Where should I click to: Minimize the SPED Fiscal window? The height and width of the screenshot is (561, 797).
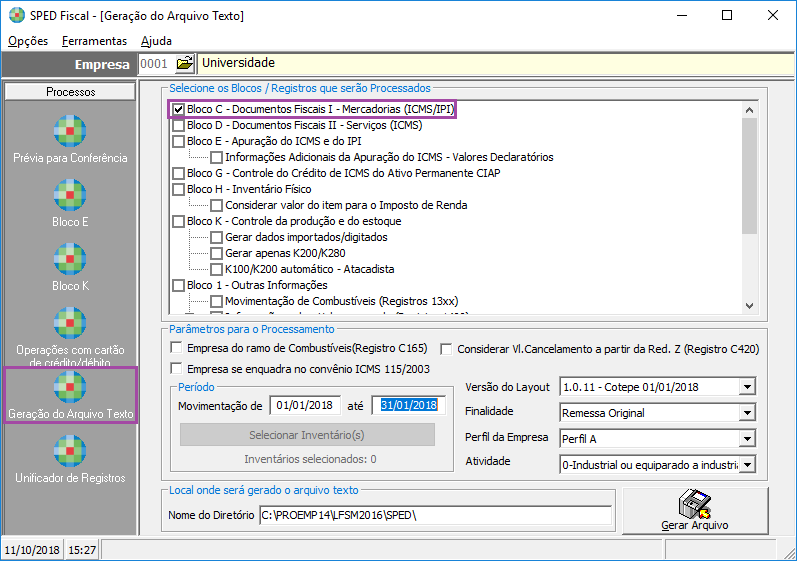(x=682, y=15)
